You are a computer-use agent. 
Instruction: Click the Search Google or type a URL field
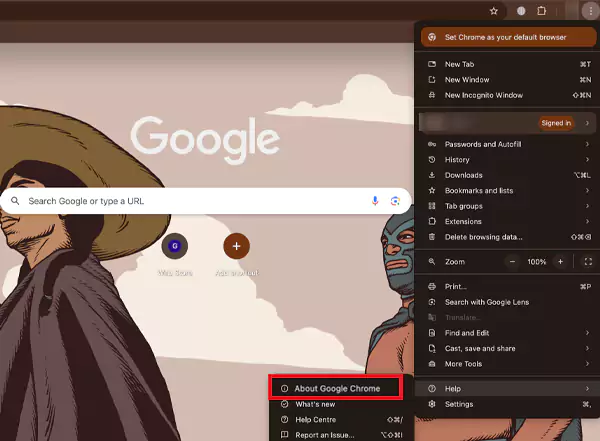(206, 201)
